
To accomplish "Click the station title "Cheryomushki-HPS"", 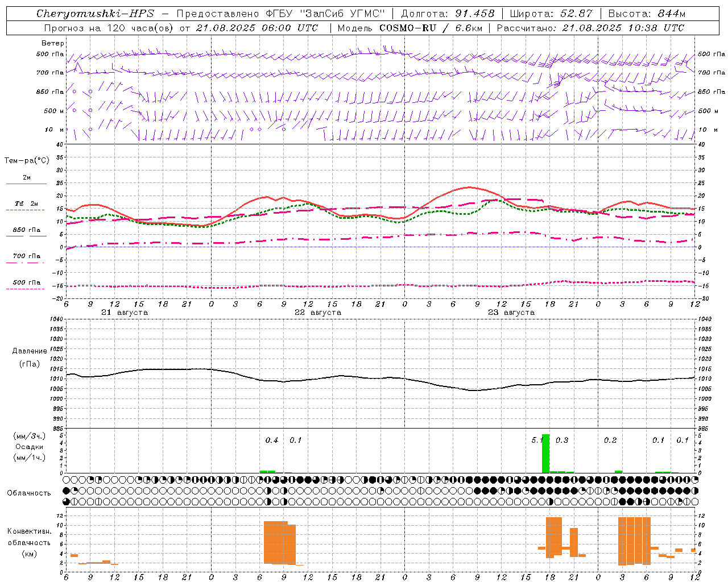I will click(x=95, y=14).
